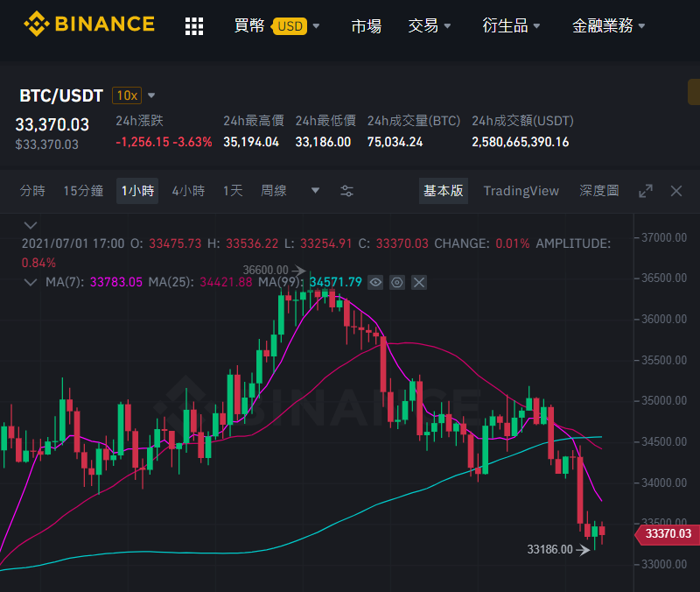Open the apps grid menu

tap(194, 26)
